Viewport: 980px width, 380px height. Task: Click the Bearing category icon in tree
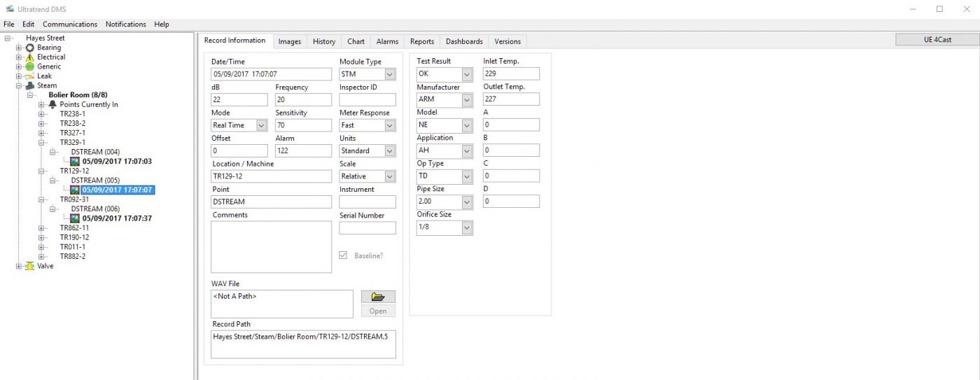click(30, 48)
